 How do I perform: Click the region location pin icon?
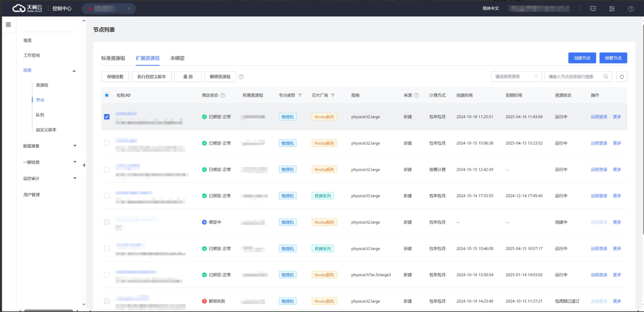pos(90,9)
